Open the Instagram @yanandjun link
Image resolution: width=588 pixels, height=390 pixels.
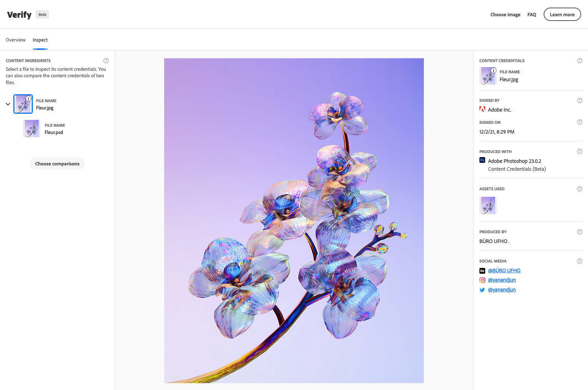(502, 280)
